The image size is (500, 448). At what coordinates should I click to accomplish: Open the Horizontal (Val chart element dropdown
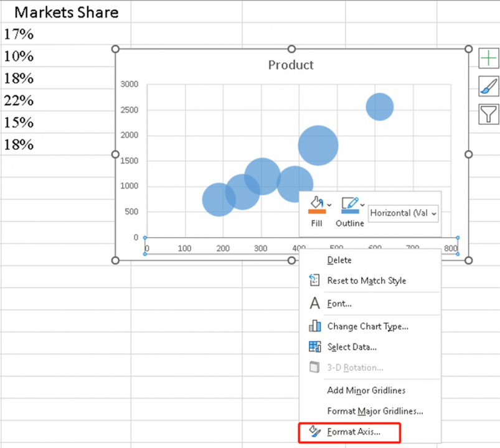(403, 213)
